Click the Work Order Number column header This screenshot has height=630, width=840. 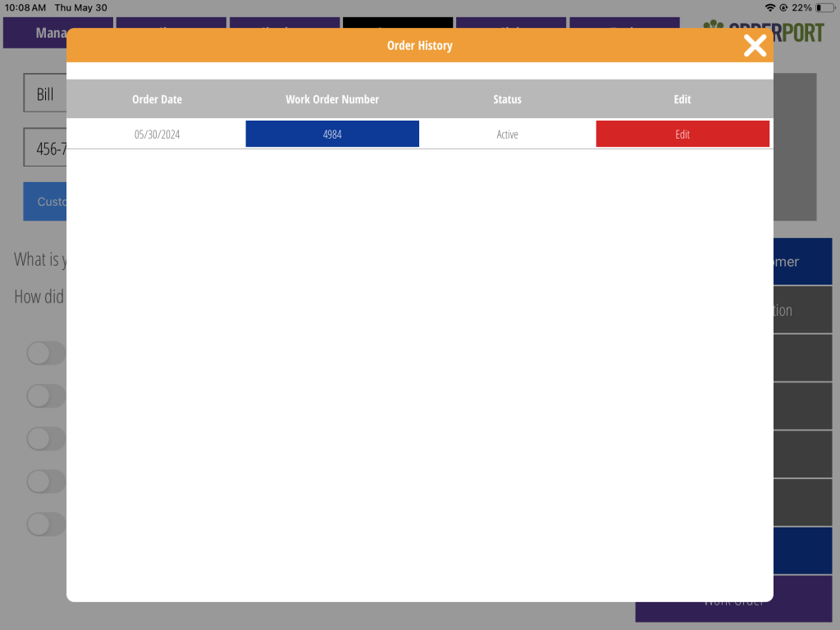click(x=332, y=99)
